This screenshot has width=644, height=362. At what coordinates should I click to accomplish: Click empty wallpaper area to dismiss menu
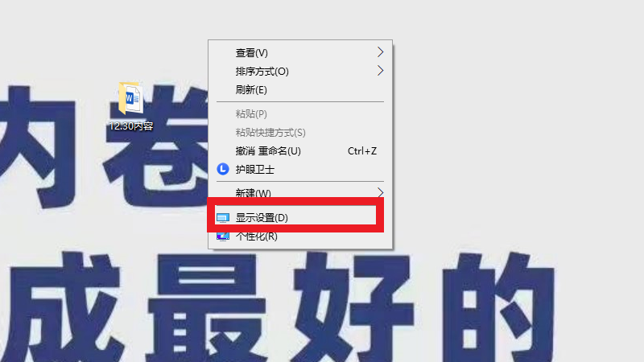(x=514, y=123)
